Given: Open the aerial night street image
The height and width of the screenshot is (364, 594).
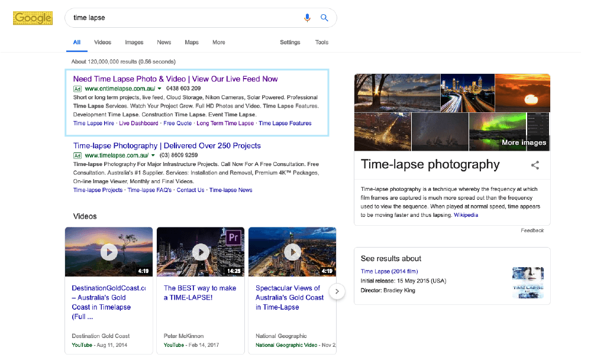Looking at the screenshot, I should (x=383, y=132).
